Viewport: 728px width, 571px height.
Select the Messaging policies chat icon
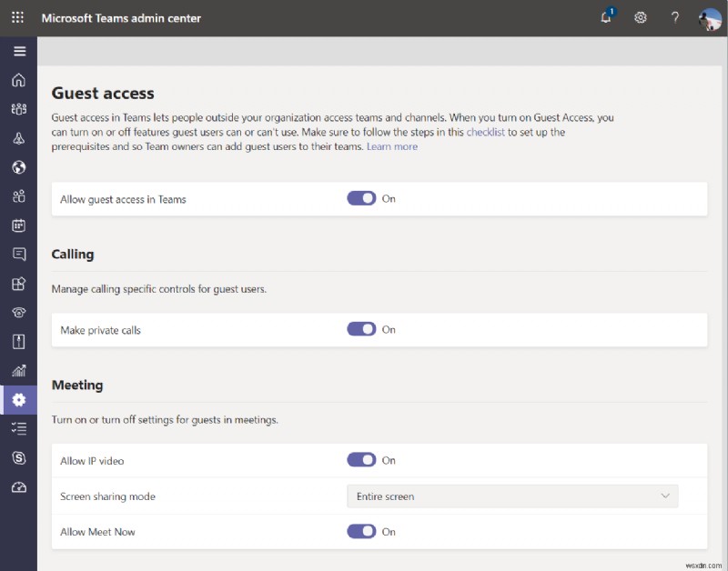click(x=18, y=255)
